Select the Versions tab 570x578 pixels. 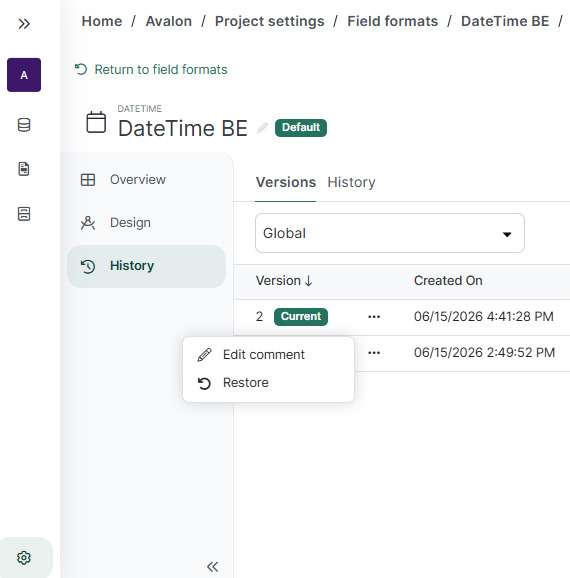[286, 182]
